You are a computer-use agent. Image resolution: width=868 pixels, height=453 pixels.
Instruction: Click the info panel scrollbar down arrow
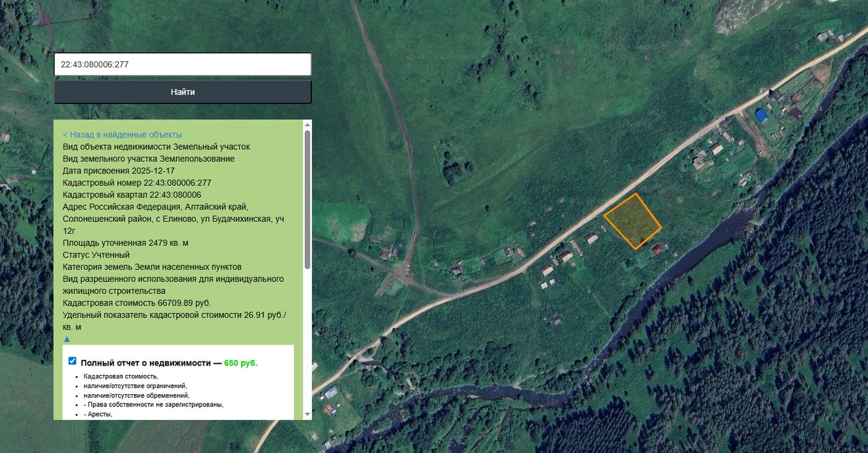307,414
